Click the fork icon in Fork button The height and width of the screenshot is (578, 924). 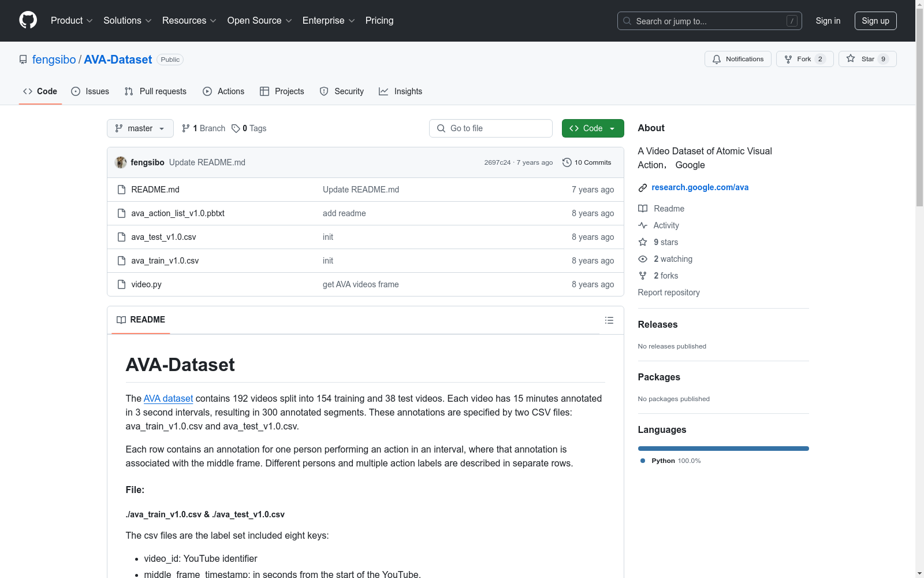[788, 59]
